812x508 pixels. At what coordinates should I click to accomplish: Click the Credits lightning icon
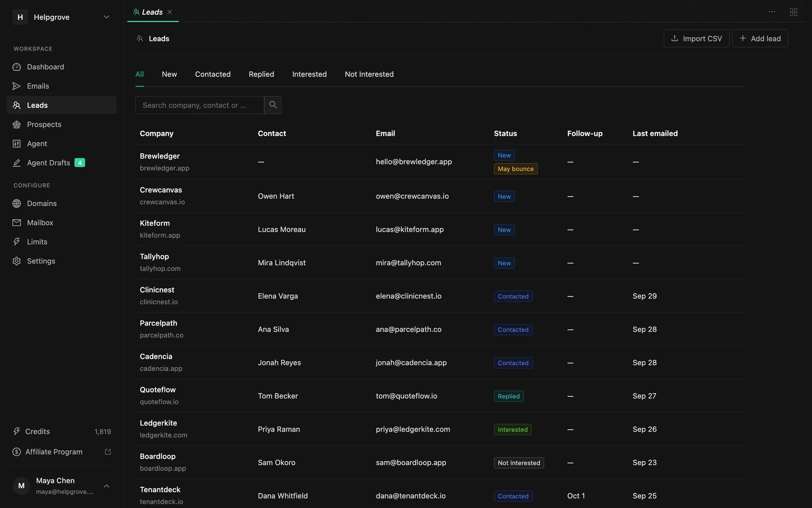pyautogui.click(x=16, y=431)
